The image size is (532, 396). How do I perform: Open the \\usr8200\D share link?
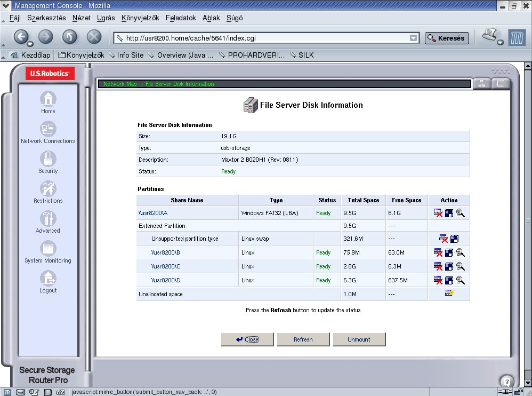click(166, 280)
